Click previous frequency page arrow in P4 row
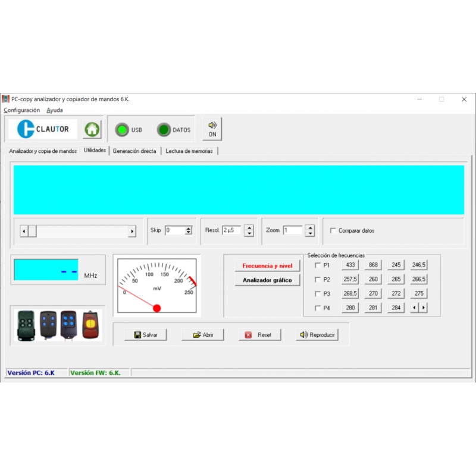Viewport: 476px width, 476px height. pos(414,308)
